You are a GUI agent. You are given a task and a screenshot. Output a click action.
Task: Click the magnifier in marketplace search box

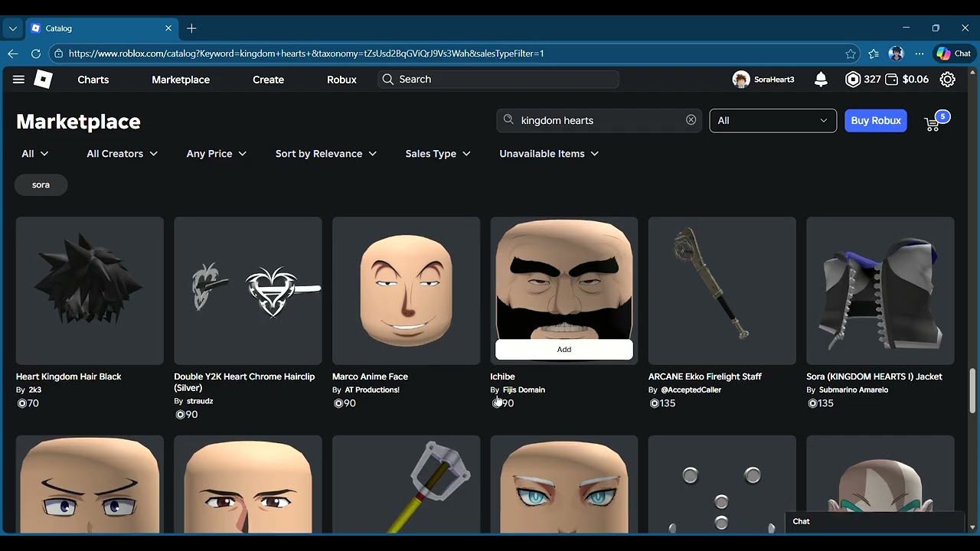pos(508,120)
